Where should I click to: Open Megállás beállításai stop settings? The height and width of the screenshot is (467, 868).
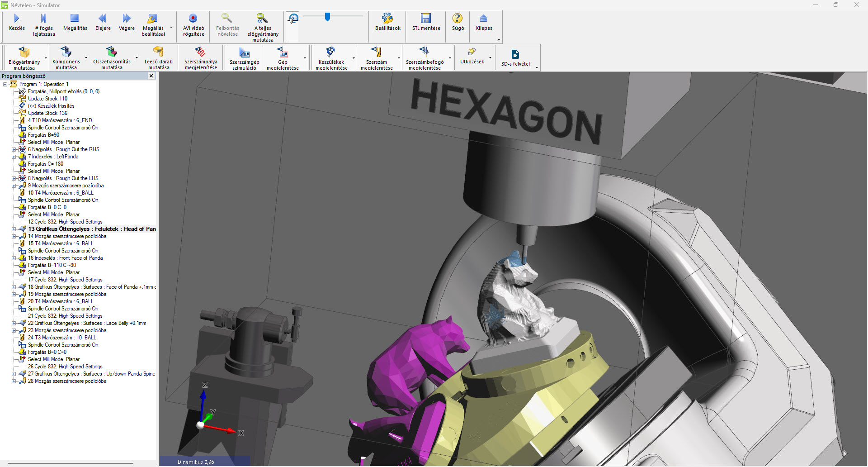(x=153, y=24)
